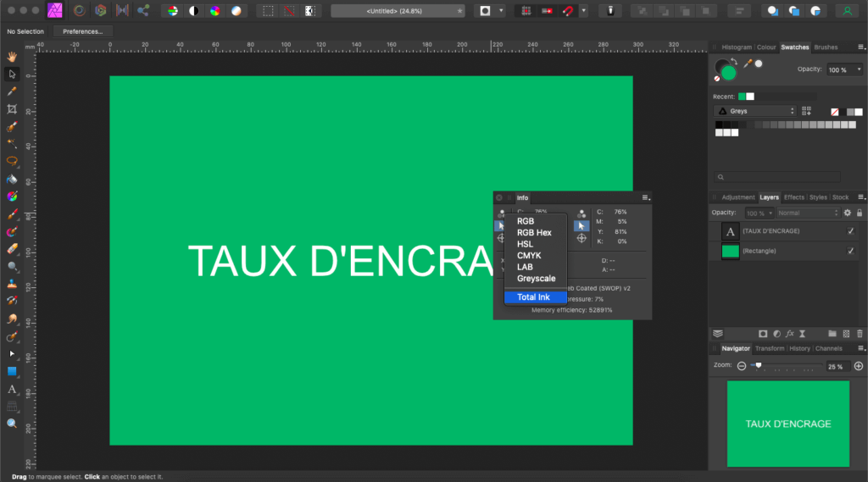Click the swatches search field
This screenshot has height=482, width=868.
[x=776, y=177]
